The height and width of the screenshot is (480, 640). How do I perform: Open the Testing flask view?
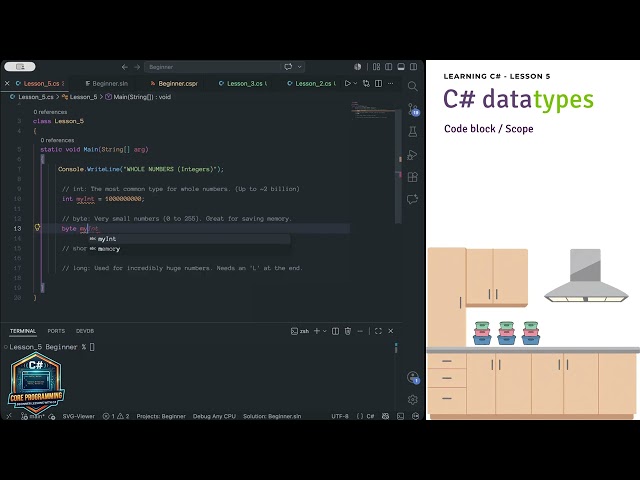pos(413,131)
